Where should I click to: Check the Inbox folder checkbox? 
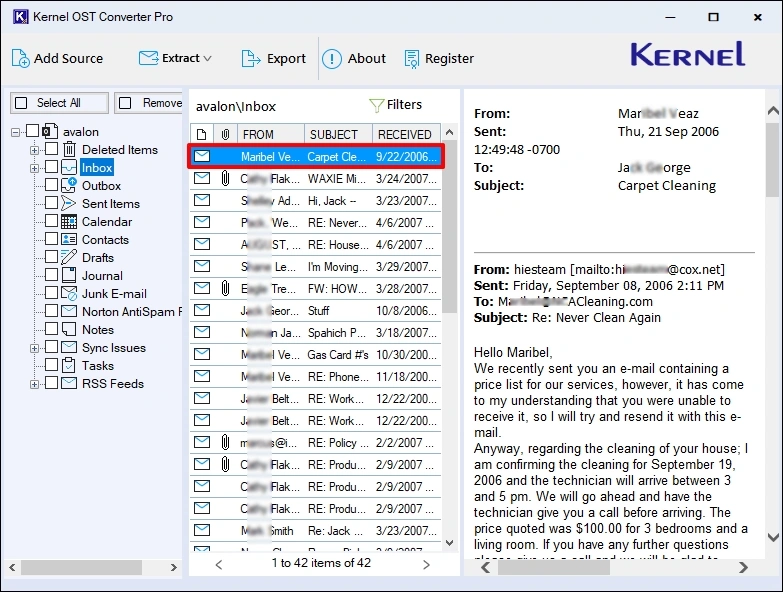tap(51, 168)
